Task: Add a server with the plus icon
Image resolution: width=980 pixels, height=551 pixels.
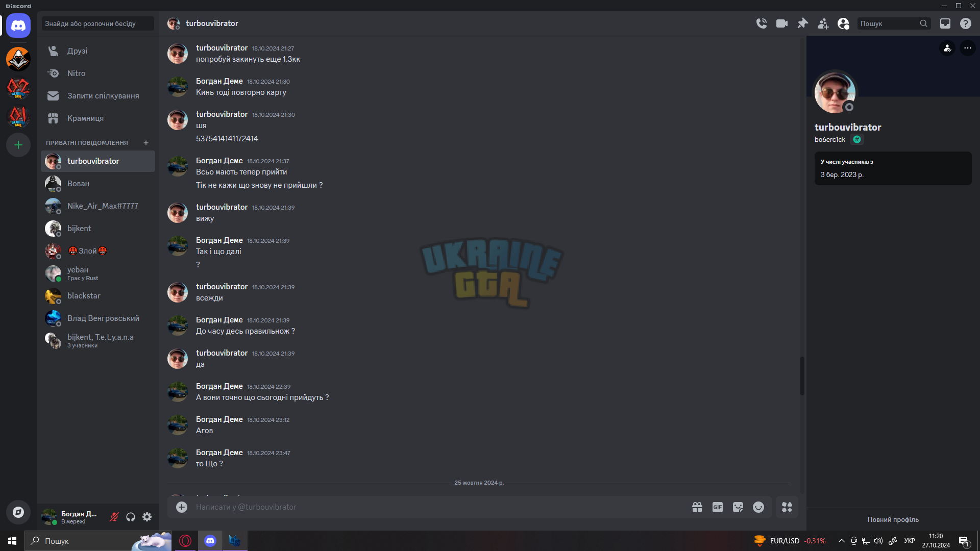Action: tap(18, 145)
